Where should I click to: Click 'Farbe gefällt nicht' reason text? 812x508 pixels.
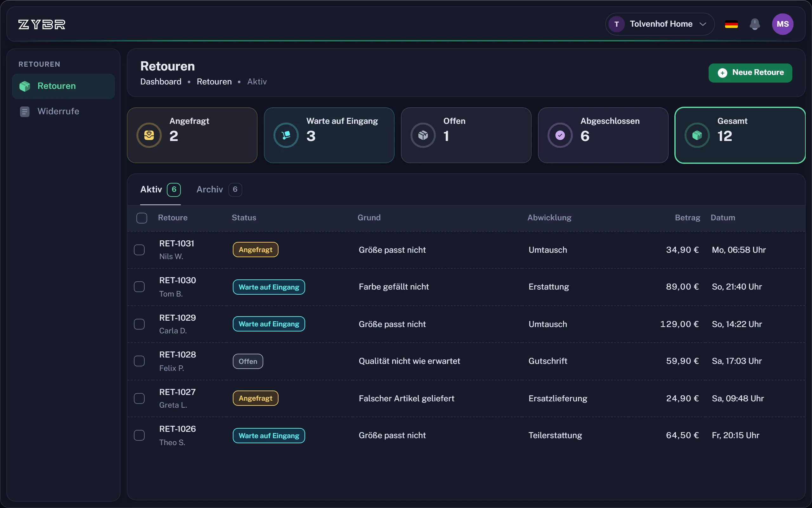[x=394, y=287]
